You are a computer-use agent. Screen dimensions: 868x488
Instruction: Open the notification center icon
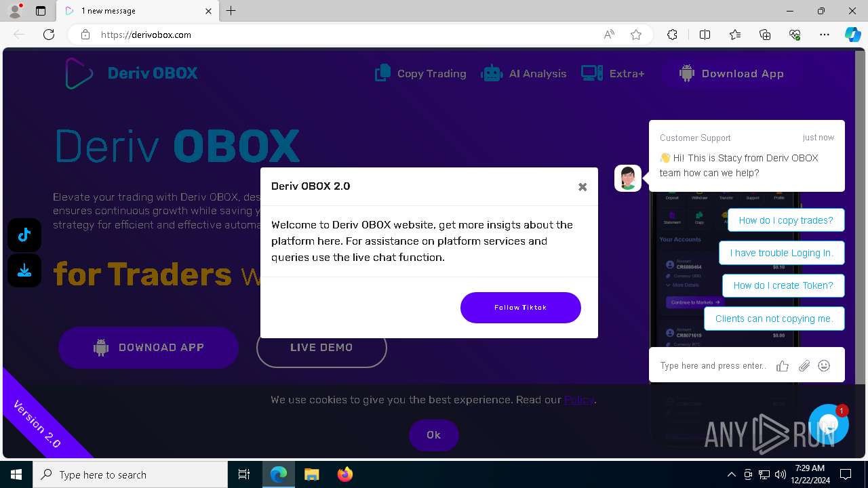pyautogui.click(x=846, y=474)
